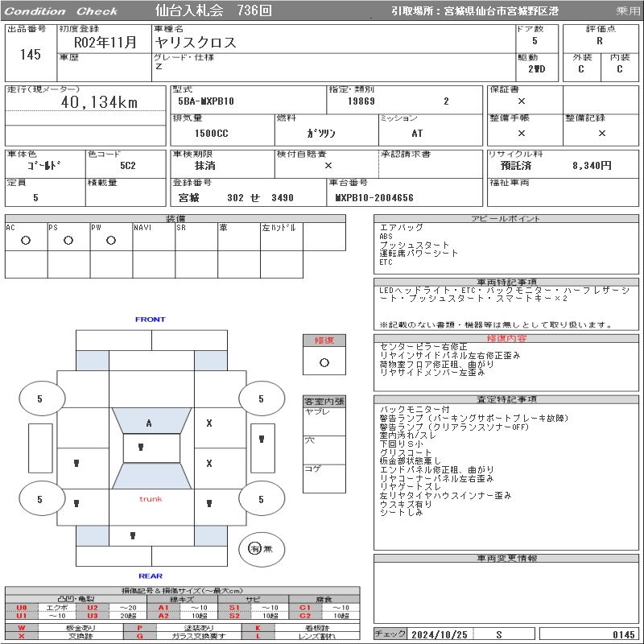
Task: Click model code '5BA-MXPB10'
Action: tap(206, 101)
